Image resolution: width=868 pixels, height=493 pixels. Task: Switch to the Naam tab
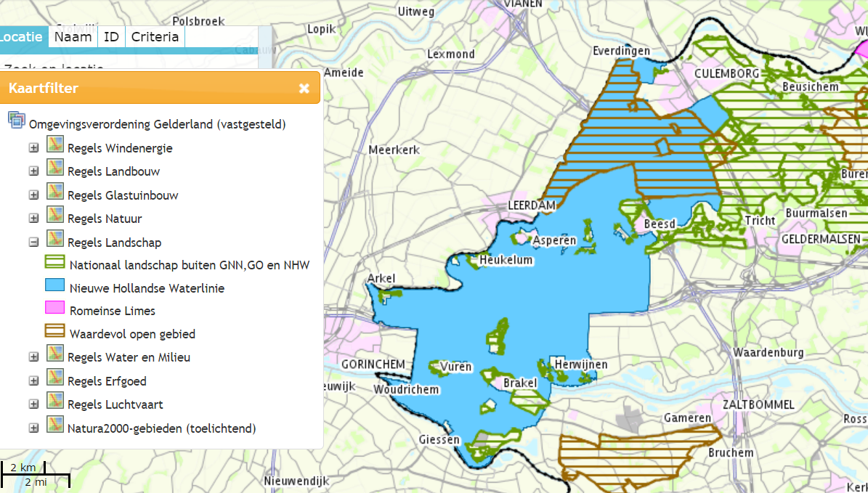[x=73, y=36]
